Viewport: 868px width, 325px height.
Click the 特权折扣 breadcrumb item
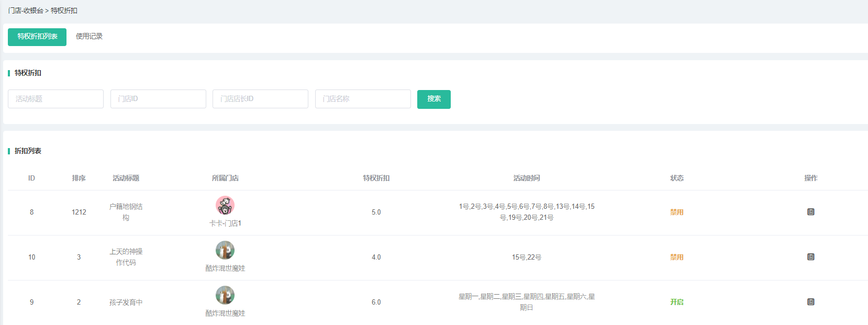pos(64,10)
